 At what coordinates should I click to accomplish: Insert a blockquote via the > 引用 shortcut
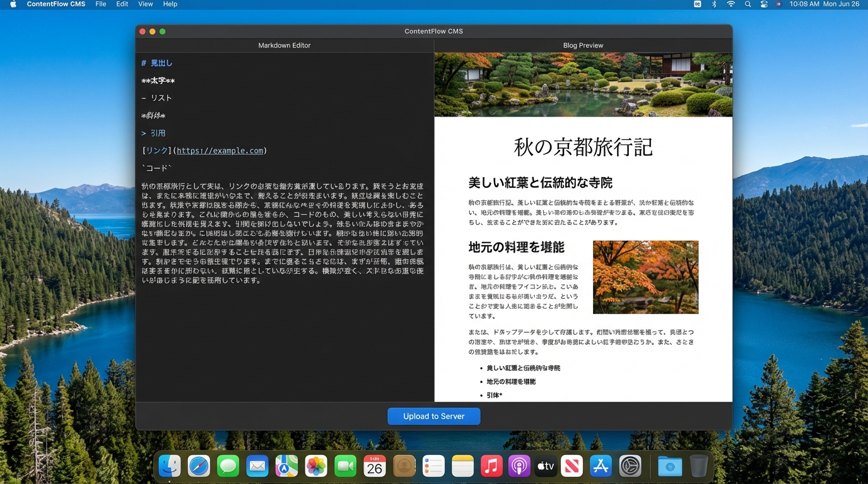coord(153,133)
